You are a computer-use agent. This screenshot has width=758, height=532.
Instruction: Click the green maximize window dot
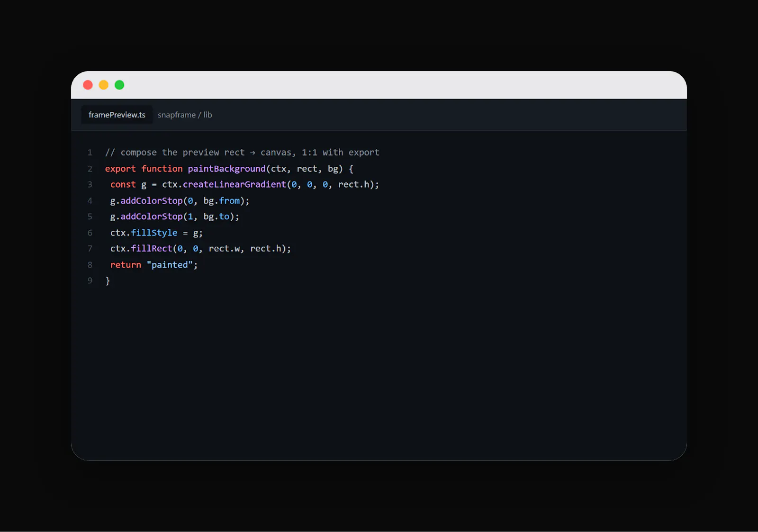tap(119, 85)
